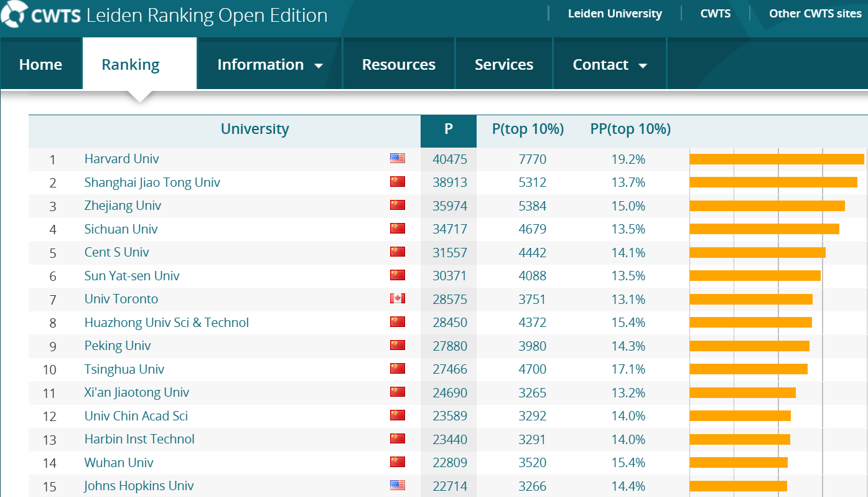
Task: Click Harvard's orange publication bar
Action: pyautogui.click(x=776, y=159)
